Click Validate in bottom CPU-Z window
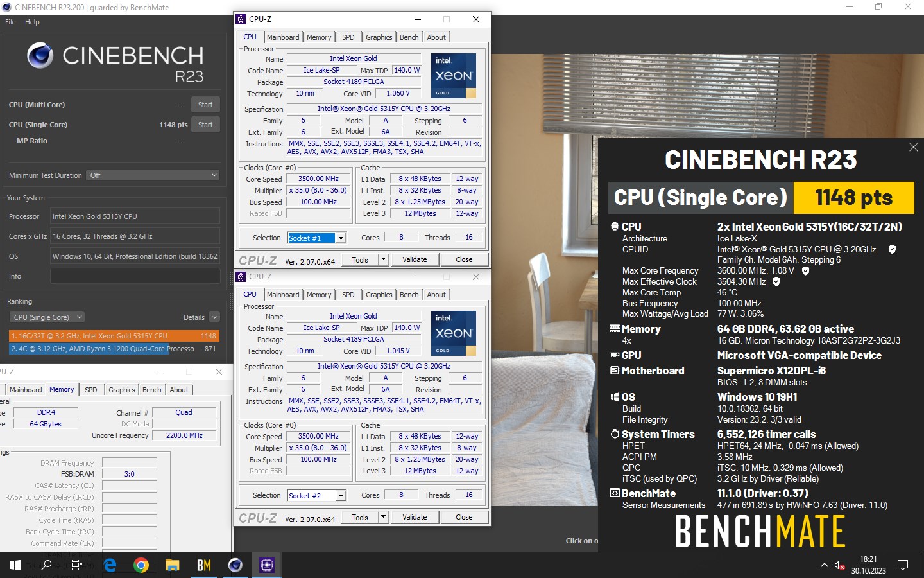The image size is (924, 578). click(x=415, y=517)
